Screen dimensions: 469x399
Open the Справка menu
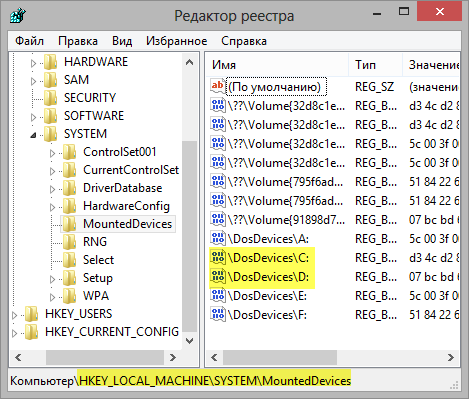tap(244, 41)
